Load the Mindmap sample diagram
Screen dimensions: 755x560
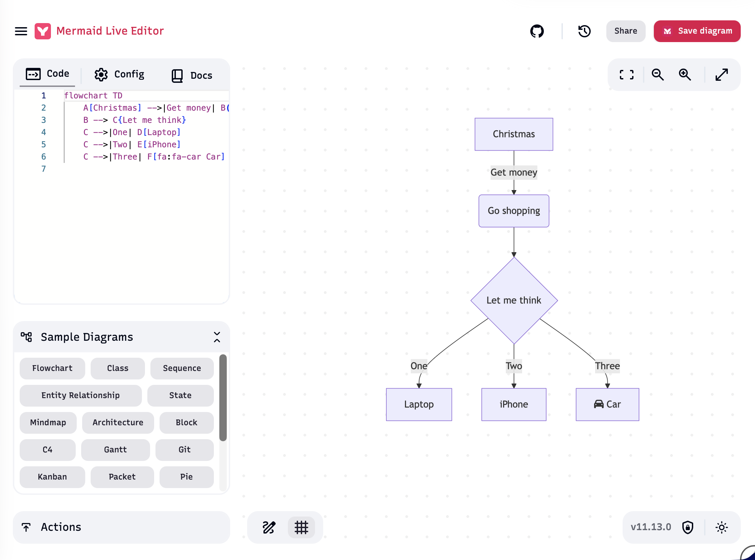tap(48, 423)
